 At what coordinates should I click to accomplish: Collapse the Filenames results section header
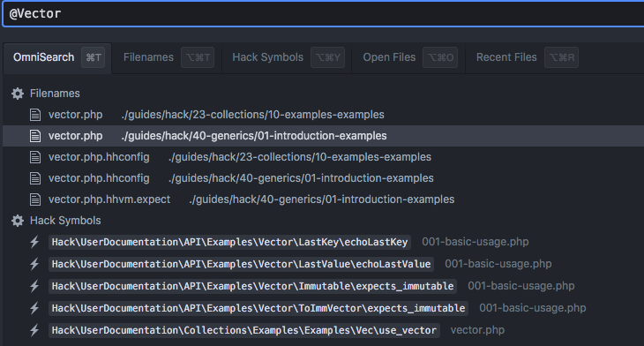pos(55,94)
